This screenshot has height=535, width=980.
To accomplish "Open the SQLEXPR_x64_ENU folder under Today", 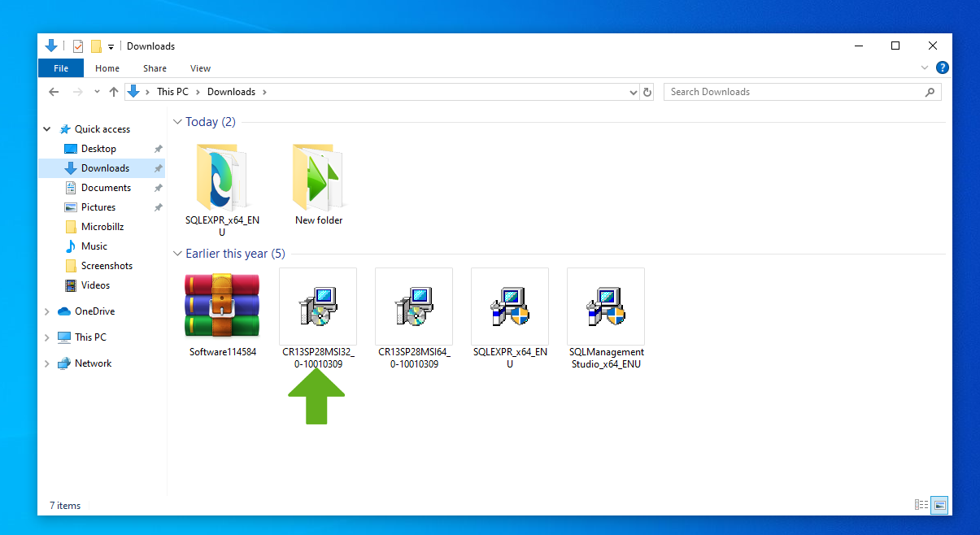I will coord(222,177).
